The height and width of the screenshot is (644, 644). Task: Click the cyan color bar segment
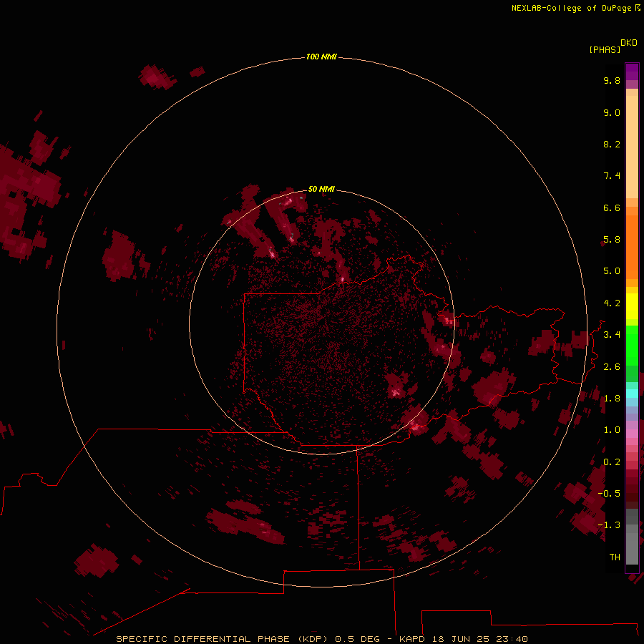(632, 394)
